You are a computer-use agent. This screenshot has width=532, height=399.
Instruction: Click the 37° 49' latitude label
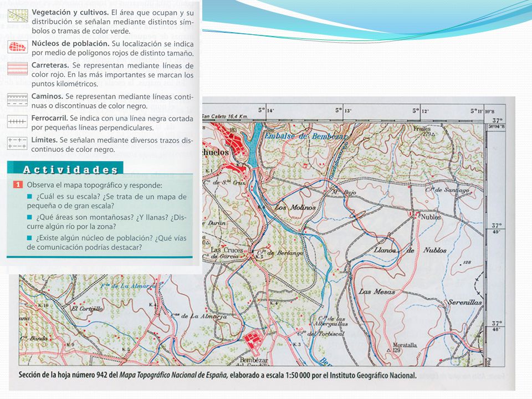click(497, 228)
